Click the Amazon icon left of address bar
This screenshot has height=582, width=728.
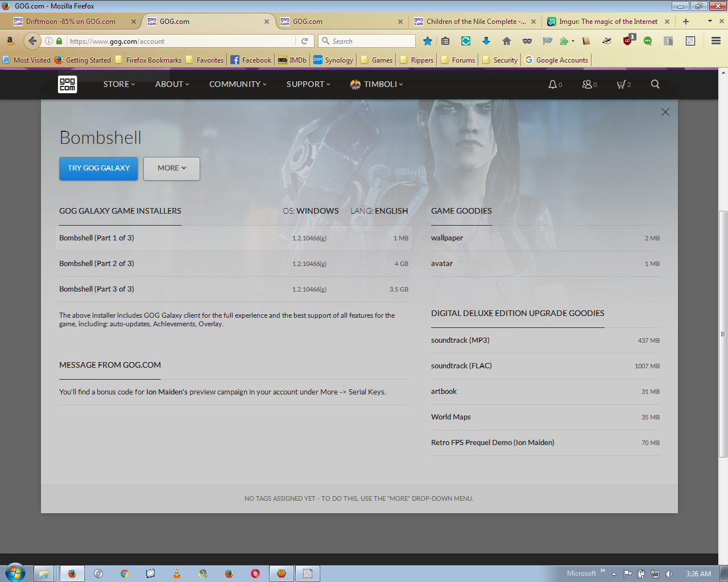[10, 41]
